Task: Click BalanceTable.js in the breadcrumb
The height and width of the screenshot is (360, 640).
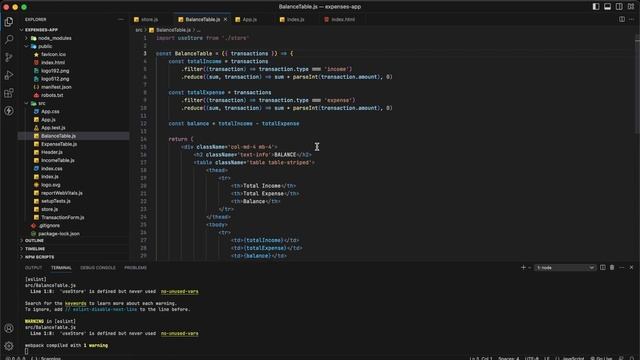Action: point(173,30)
